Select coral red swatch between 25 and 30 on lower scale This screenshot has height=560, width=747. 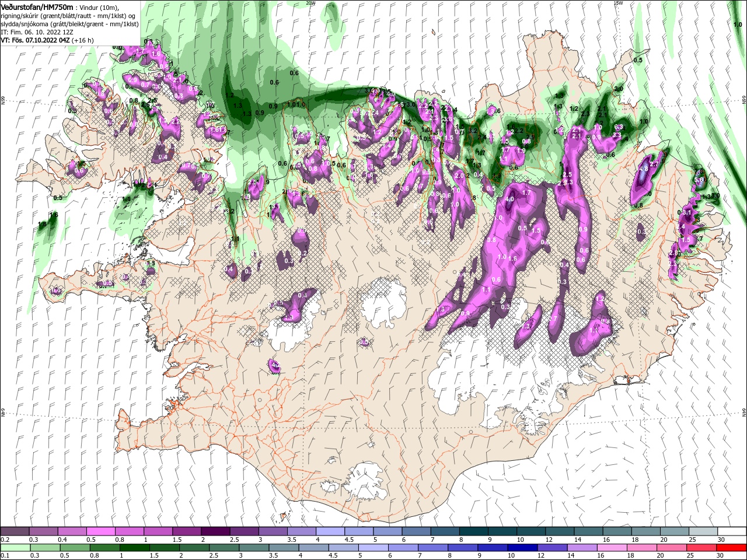click(701, 548)
